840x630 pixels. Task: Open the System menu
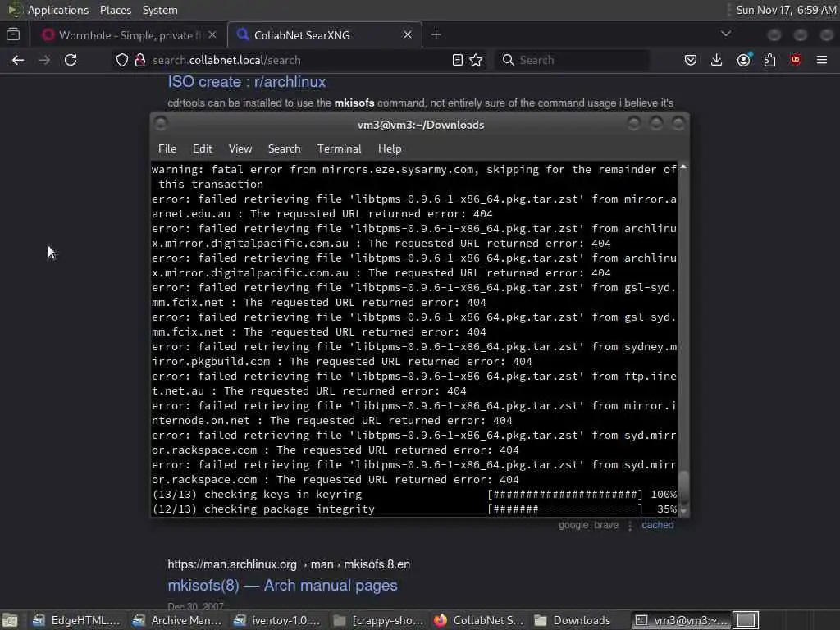(160, 10)
